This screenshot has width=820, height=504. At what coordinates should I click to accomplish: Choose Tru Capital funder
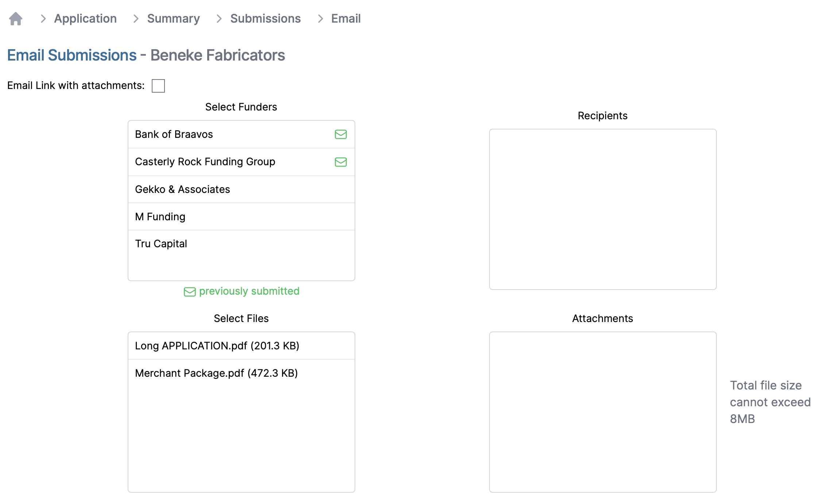coord(161,244)
